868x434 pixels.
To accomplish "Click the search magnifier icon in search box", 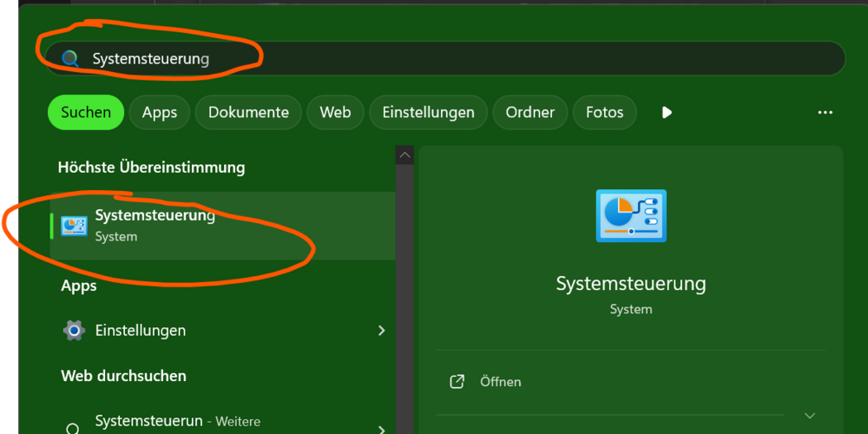I will coord(69,59).
